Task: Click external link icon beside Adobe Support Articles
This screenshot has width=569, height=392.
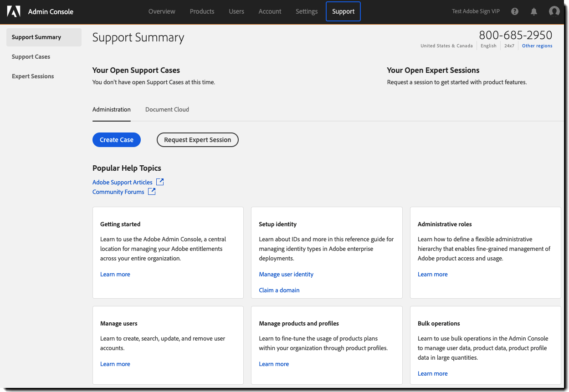Action: [160, 182]
